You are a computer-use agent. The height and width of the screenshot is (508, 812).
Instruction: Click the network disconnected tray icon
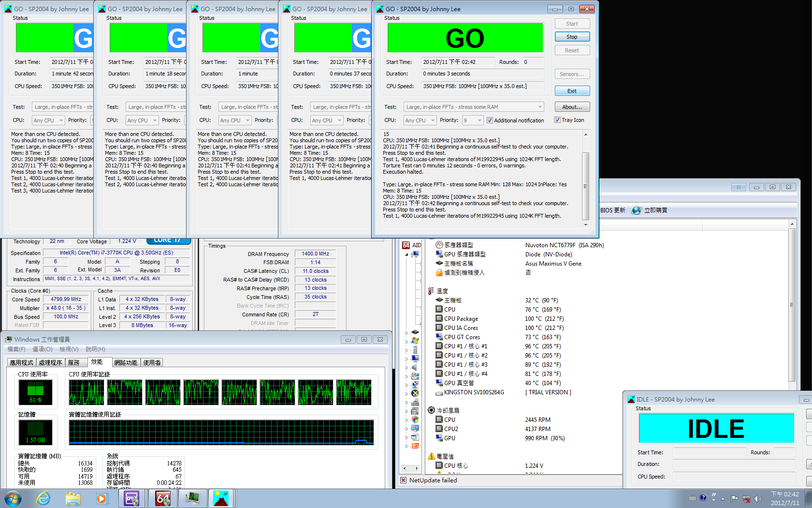pyautogui.click(x=746, y=498)
